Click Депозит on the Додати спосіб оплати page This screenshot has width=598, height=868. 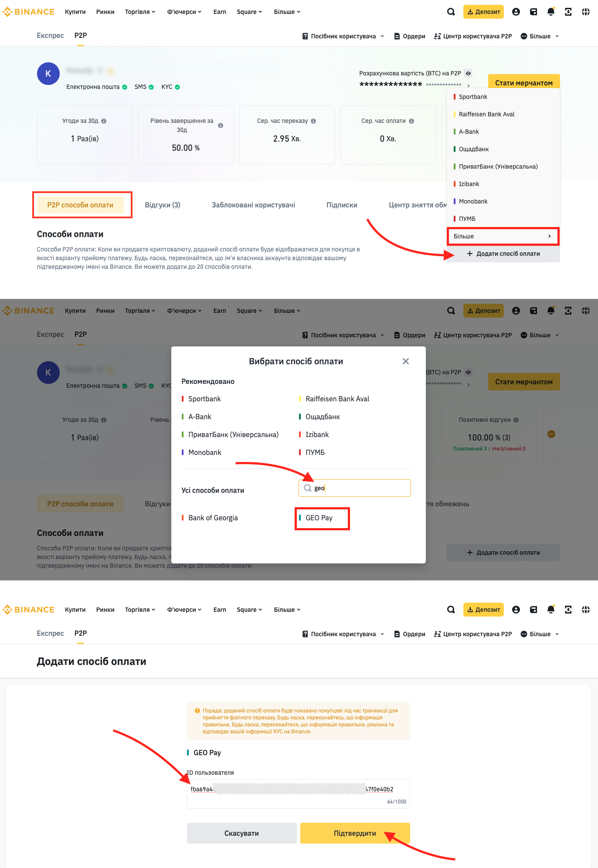point(483,610)
